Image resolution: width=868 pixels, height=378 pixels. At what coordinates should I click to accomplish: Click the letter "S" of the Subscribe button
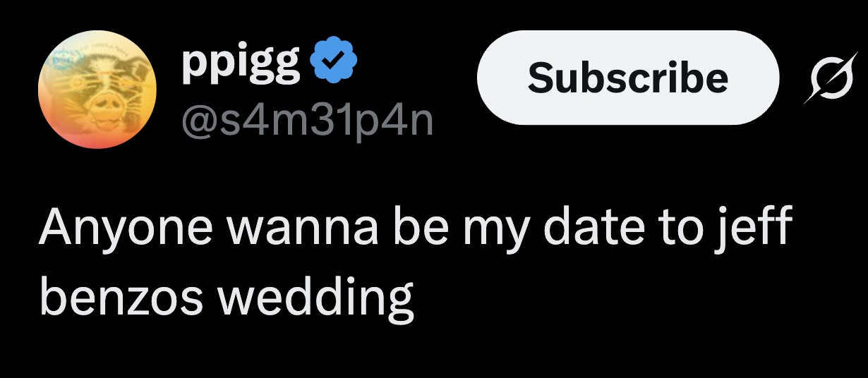pos(541,77)
